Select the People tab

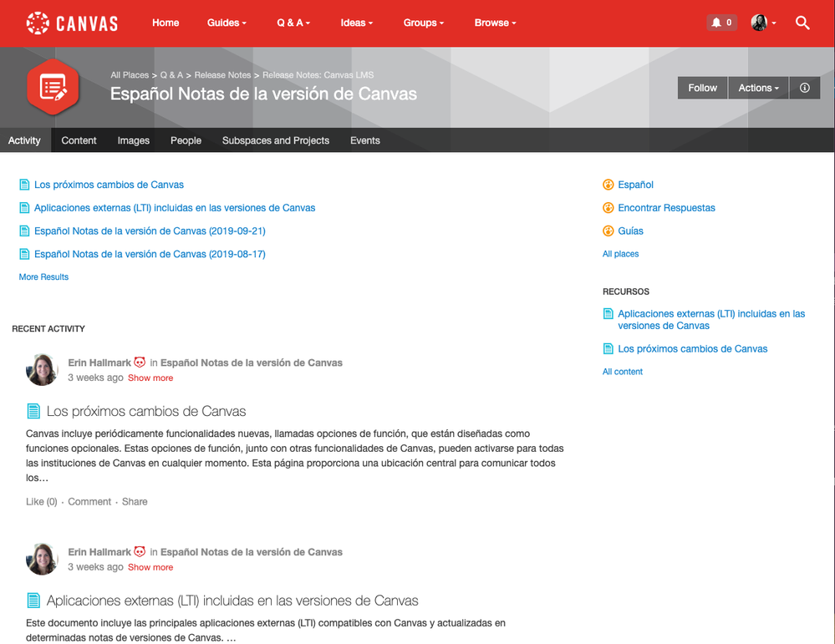(186, 140)
